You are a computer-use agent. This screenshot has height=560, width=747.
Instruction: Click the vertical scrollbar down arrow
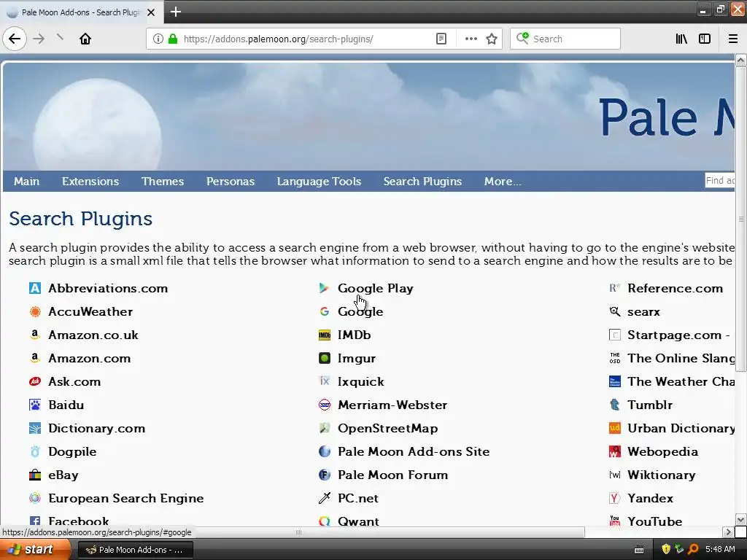[x=740, y=519]
